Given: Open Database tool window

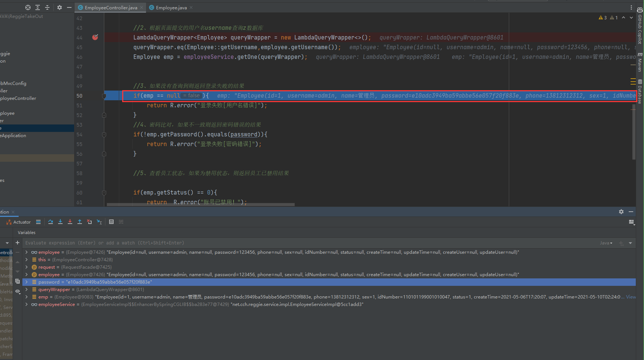Looking at the screenshot, I should (640, 91).
